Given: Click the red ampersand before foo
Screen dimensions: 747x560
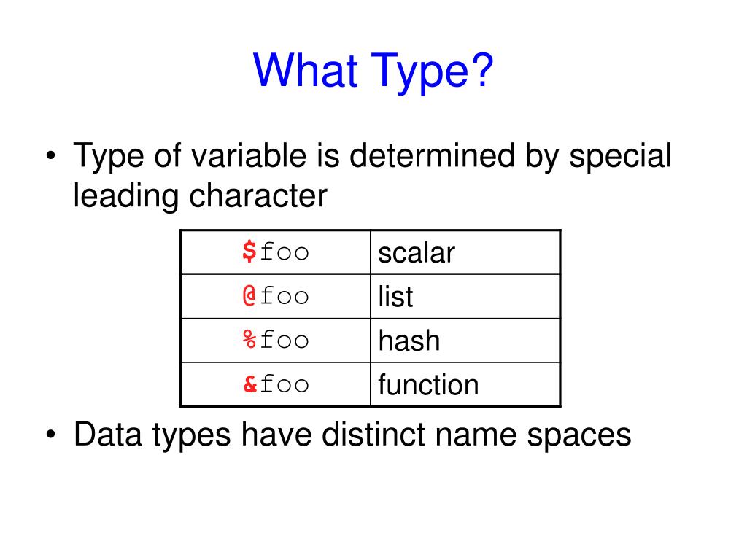Looking at the screenshot, I should tap(249, 384).
